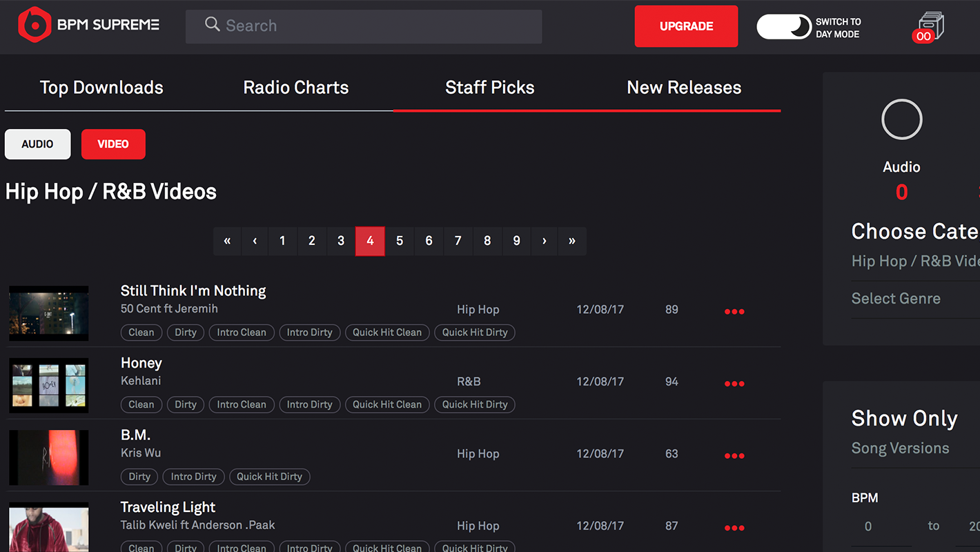This screenshot has height=552, width=980.
Task: Click the BPM Supreme logo icon
Action: pos(35,26)
